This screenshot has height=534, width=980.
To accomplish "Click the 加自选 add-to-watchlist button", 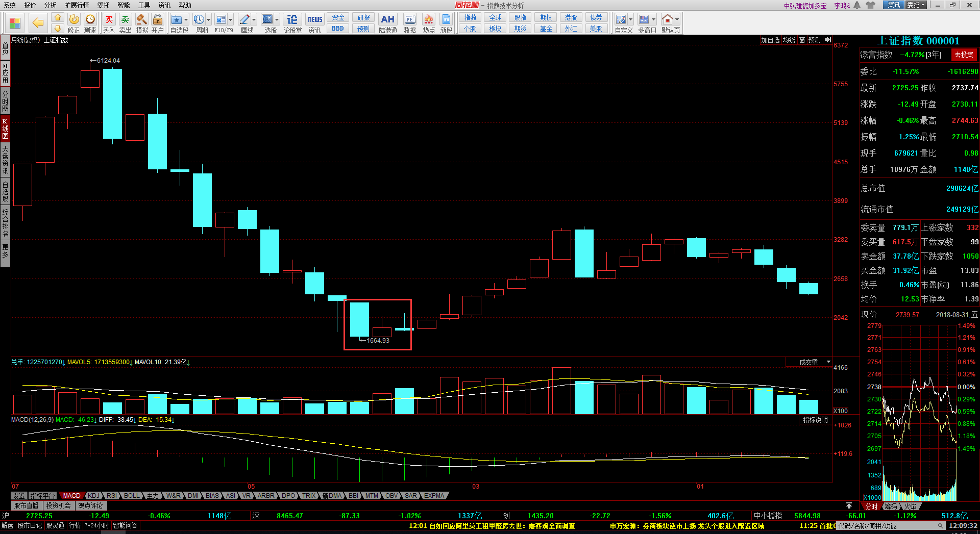I will 770,40.
